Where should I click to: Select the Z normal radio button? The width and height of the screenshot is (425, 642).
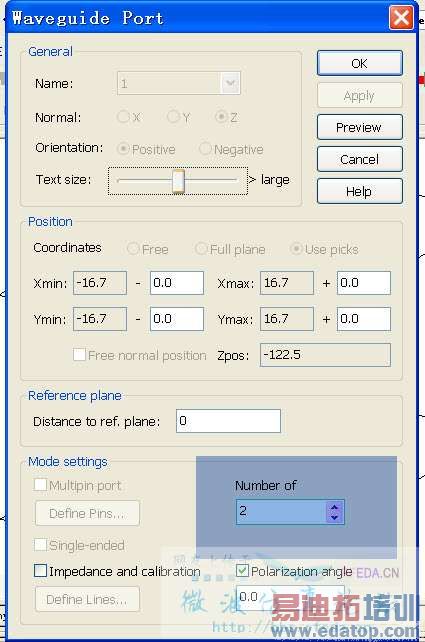(221, 117)
